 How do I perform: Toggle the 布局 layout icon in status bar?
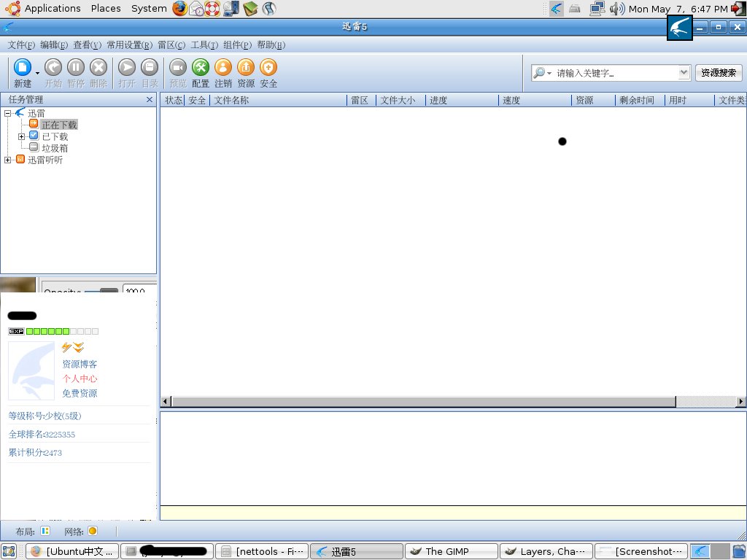pos(45,531)
